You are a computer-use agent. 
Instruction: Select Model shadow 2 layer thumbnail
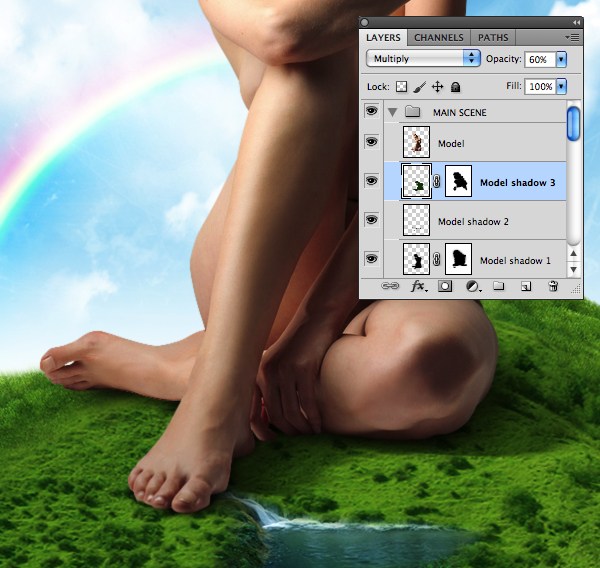[416, 220]
